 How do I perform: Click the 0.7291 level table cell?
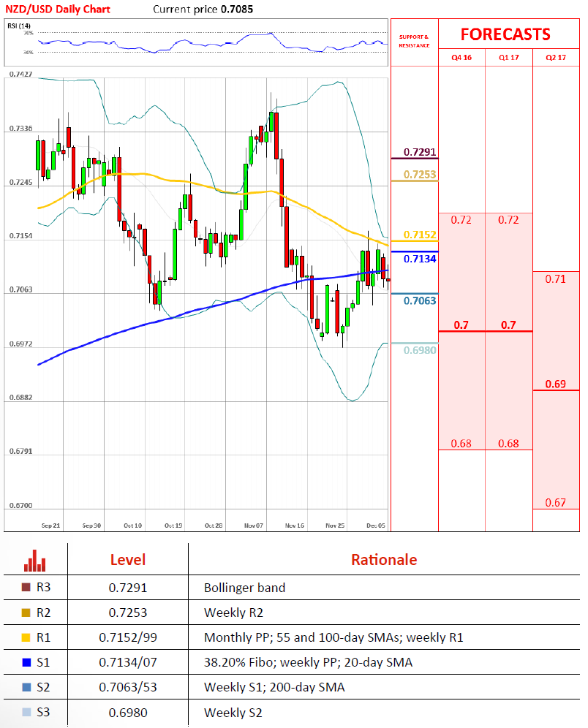[128, 588]
